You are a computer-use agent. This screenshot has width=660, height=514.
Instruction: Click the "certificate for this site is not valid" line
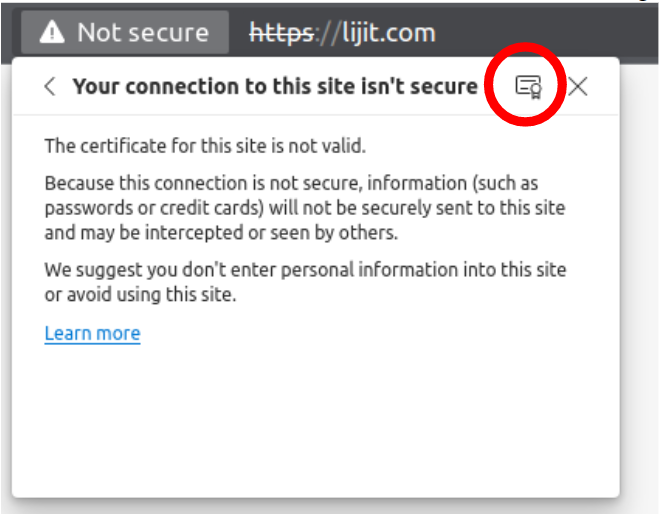205,146
